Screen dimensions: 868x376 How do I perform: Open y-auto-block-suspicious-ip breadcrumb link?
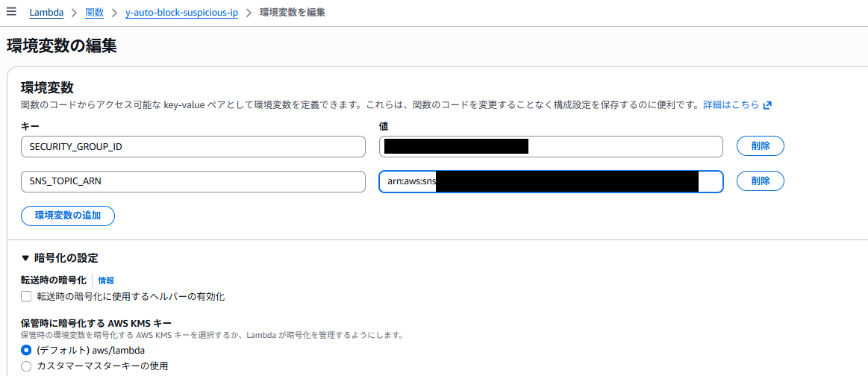tap(181, 13)
